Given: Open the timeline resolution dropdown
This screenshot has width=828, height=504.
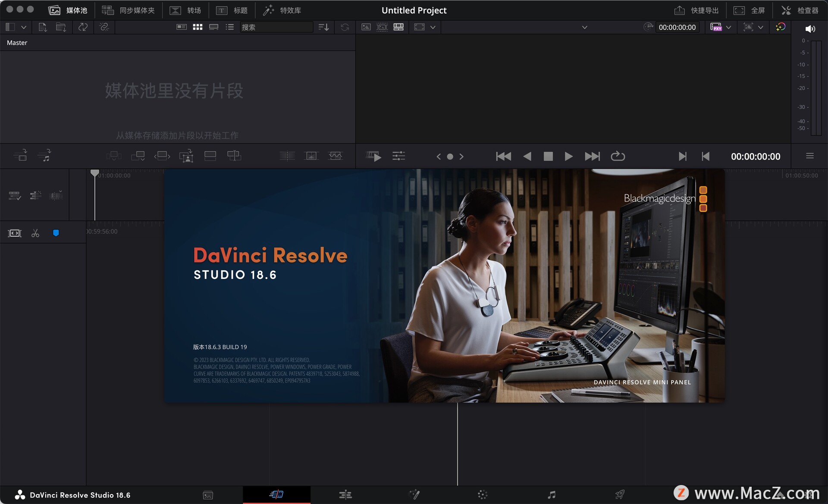Looking at the screenshot, I should pyautogui.click(x=425, y=27).
